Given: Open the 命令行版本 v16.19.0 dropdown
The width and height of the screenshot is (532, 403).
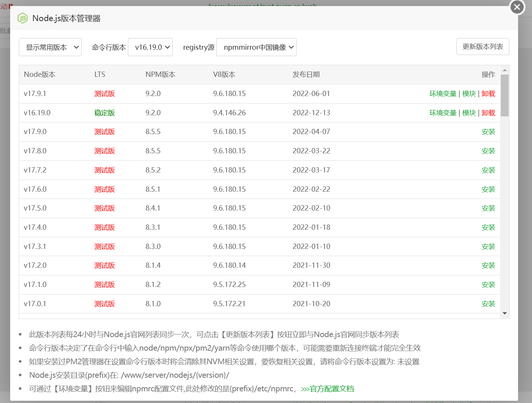Looking at the screenshot, I should tap(150, 47).
